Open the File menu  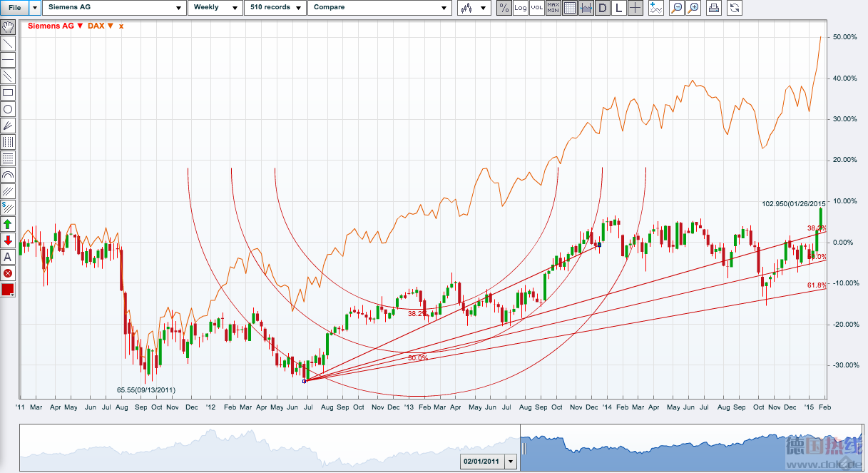pos(14,8)
